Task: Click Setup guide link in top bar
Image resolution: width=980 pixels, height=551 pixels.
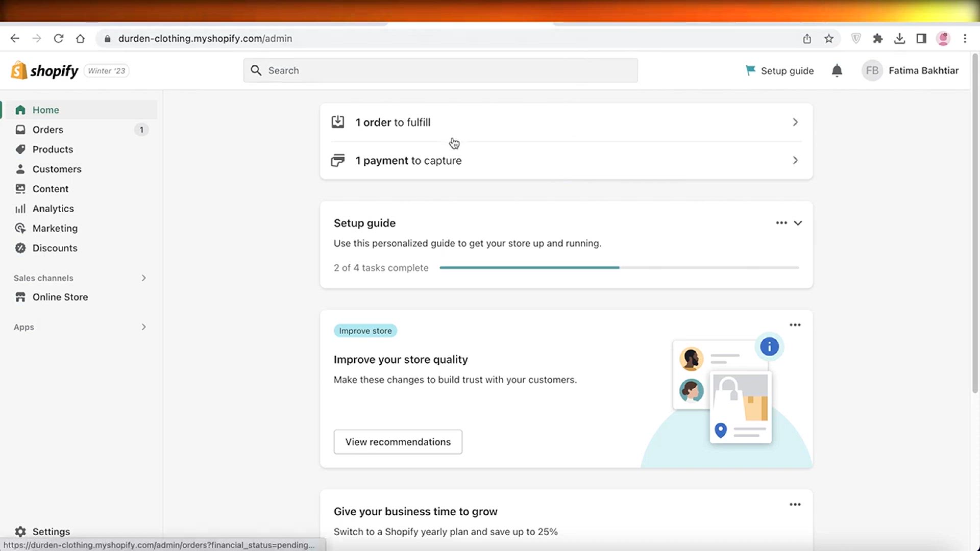Action: click(780, 70)
